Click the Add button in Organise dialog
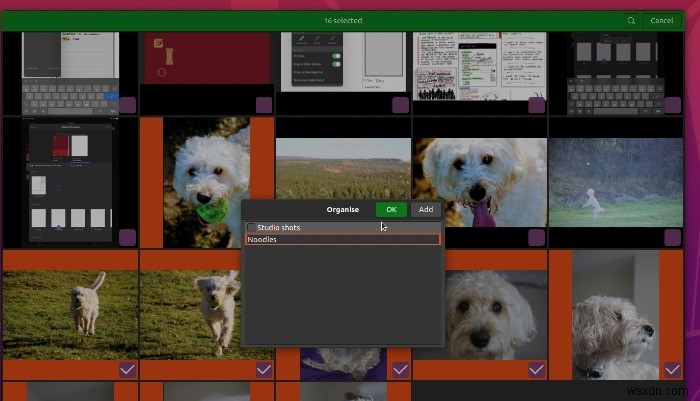This screenshot has width=700, height=401. click(x=425, y=209)
